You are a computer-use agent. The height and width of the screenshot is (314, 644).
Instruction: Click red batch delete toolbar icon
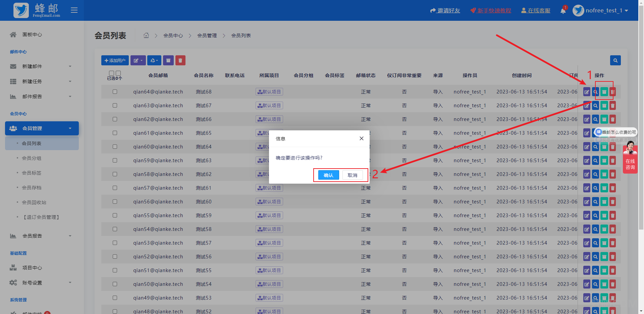tap(180, 60)
